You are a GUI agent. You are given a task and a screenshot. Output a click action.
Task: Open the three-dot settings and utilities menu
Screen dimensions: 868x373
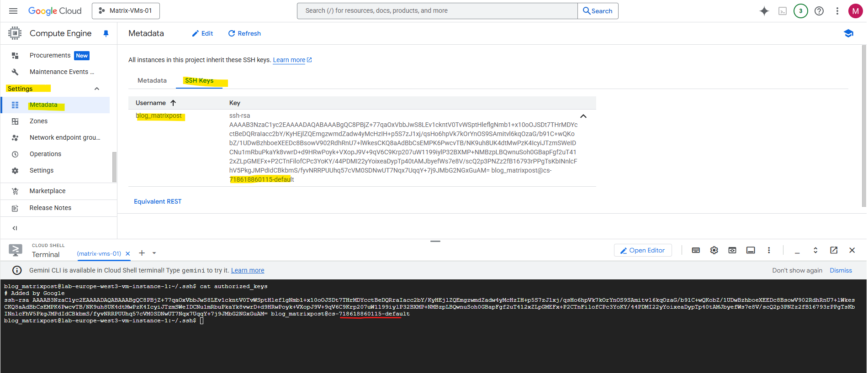837,11
